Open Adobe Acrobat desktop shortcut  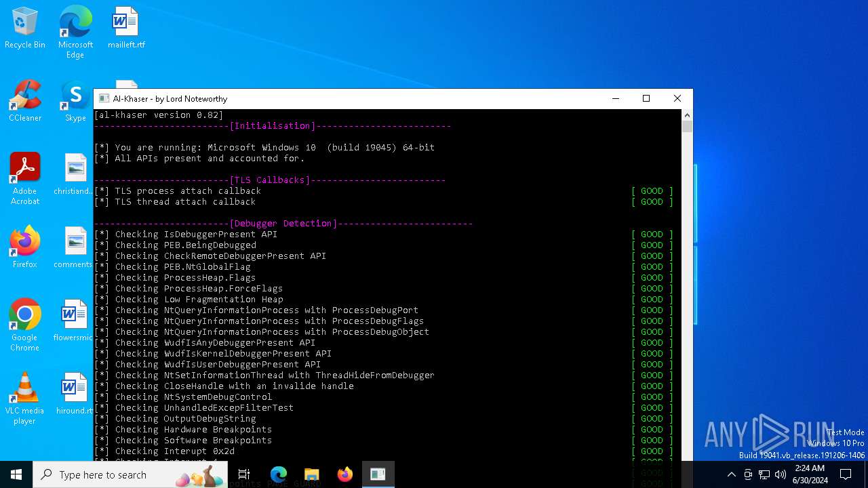click(25, 179)
